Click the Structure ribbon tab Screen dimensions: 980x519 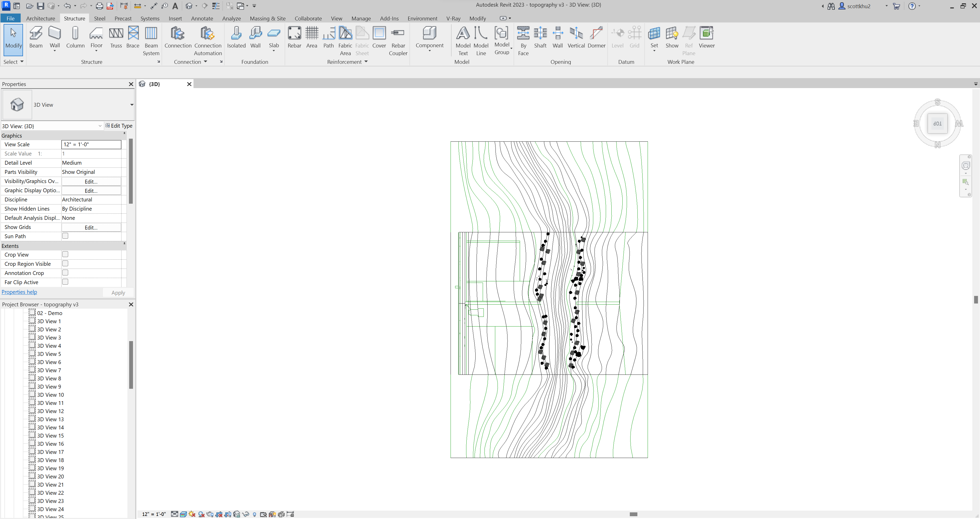[74, 18]
